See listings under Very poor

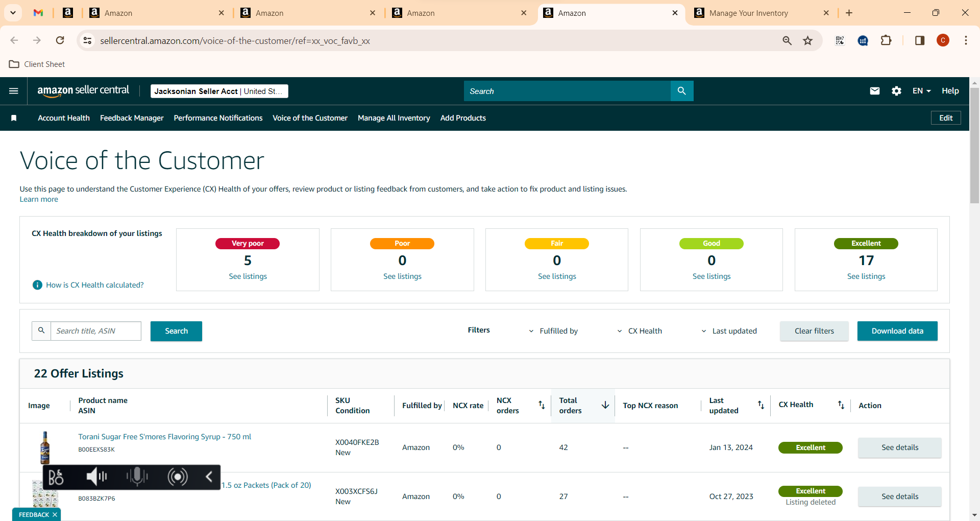point(248,276)
